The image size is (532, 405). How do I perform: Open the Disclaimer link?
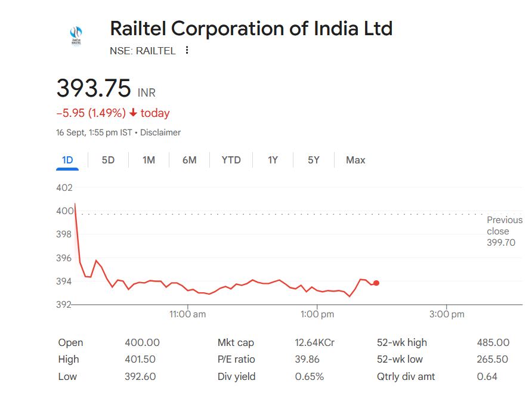[160, 132]
